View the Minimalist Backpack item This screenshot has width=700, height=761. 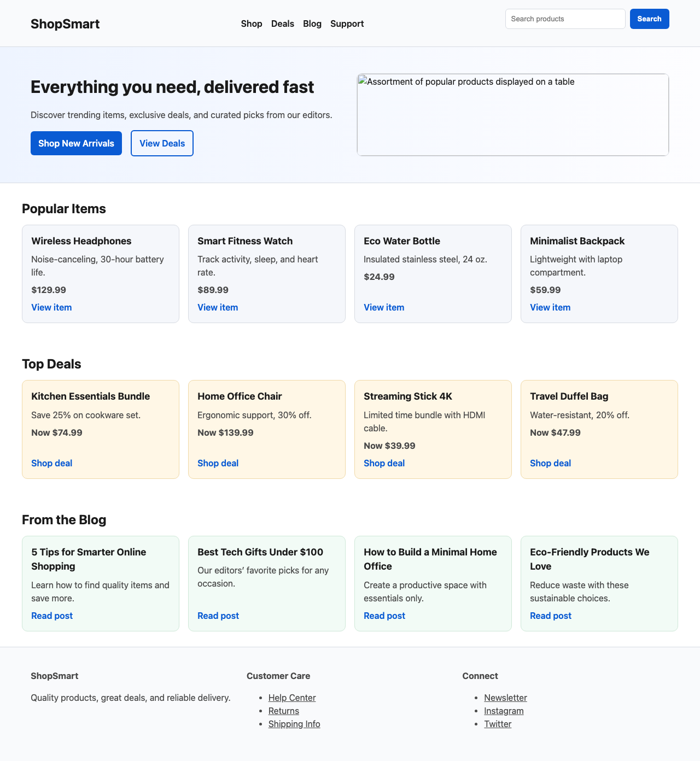point(550,307)
